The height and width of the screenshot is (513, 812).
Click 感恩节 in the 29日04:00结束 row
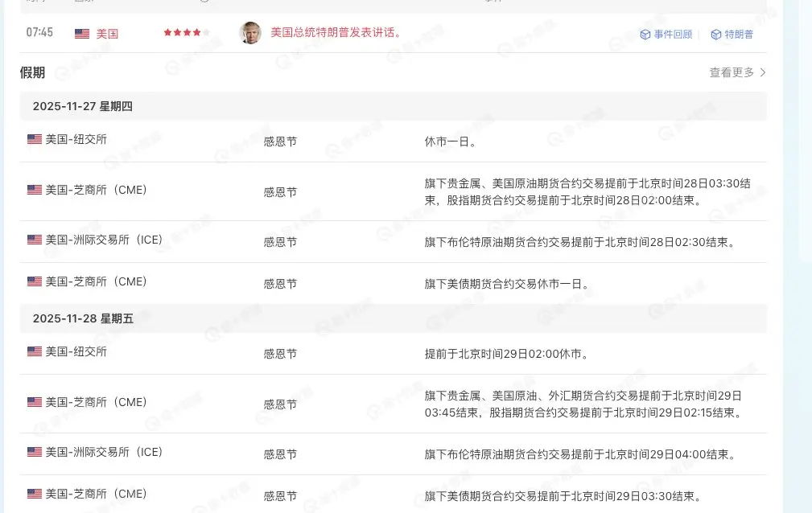click(x=280, y=454)
